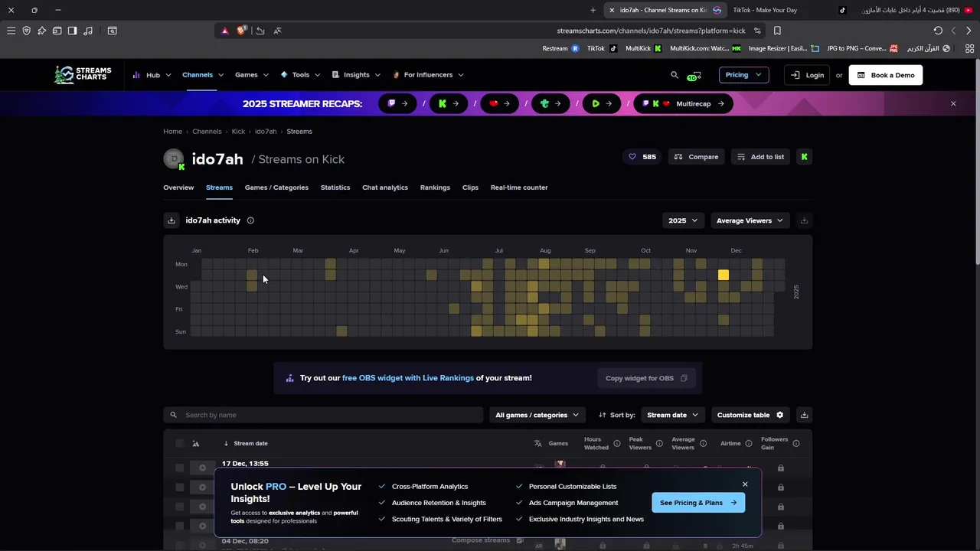Click the Add to list button

click(760, 157)
